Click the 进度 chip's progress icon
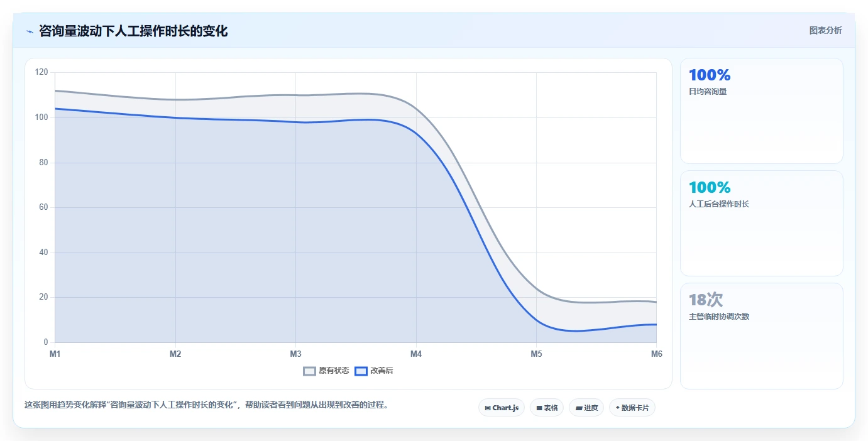The height and width of the screenshot is (441, 868). pyautogui.click(x=578, y=408)
